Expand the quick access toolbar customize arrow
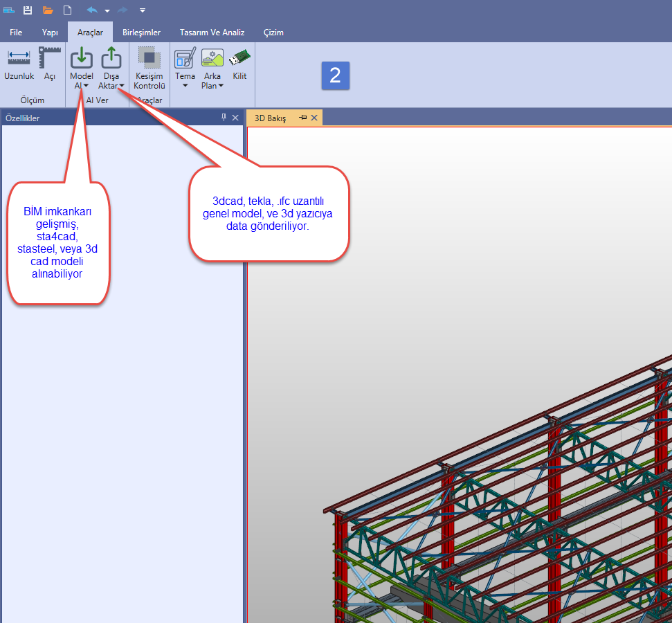The width and height of the screenshot is (672, 623). pyautogui.click(x=142, y=10)
